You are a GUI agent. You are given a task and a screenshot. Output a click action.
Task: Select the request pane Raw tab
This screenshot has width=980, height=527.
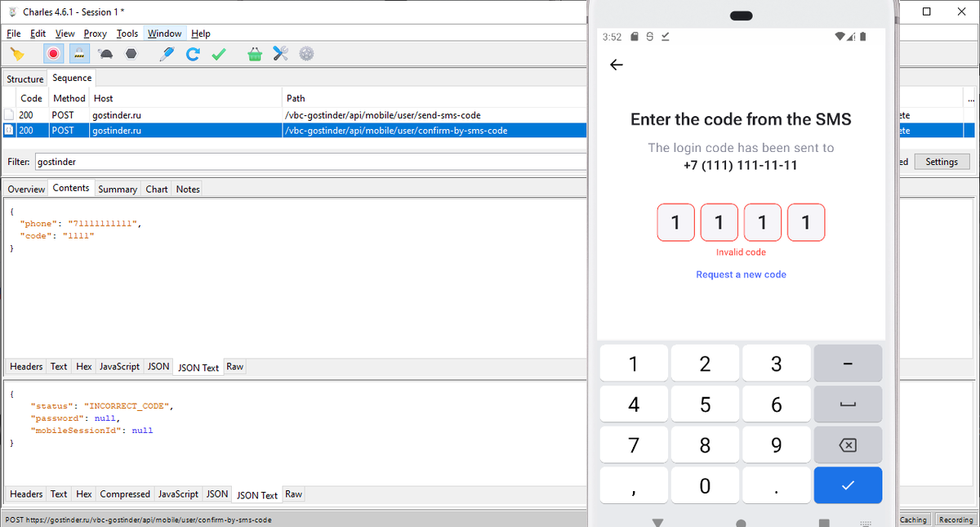pyautogui.click(x=235, y=367)
